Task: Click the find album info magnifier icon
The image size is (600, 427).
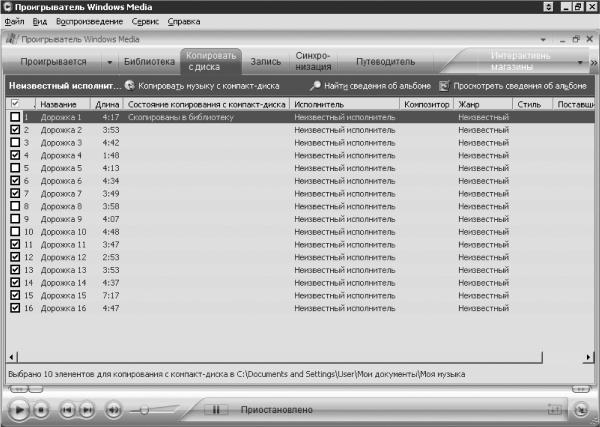Action: (x=315, y=86)
